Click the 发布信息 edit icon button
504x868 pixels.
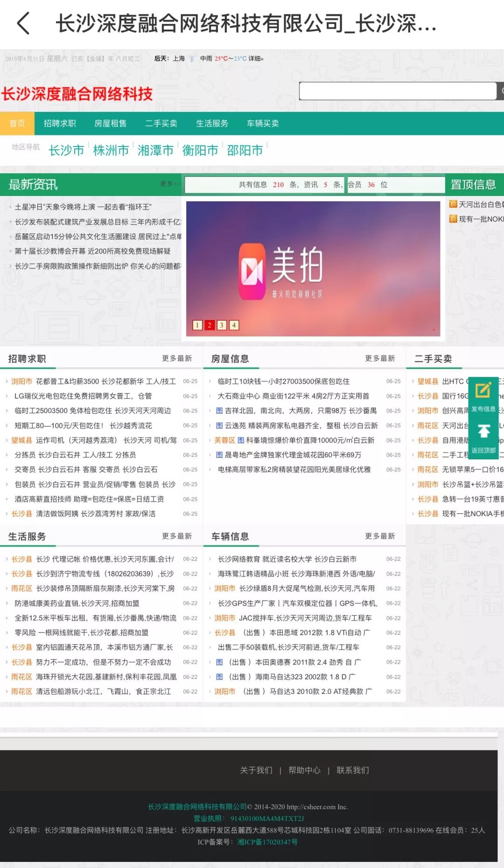click(x=483, y=397)
